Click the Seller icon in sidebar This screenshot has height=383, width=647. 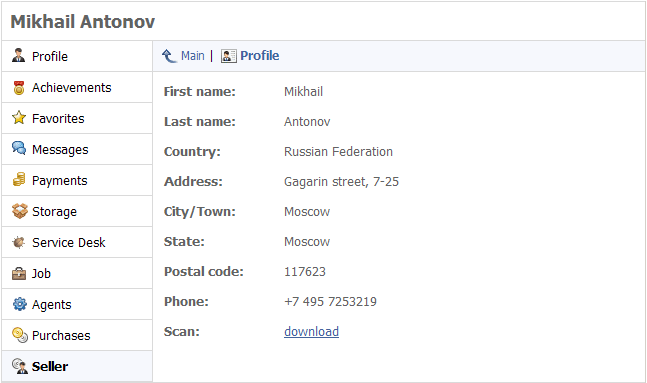[19, 366]
